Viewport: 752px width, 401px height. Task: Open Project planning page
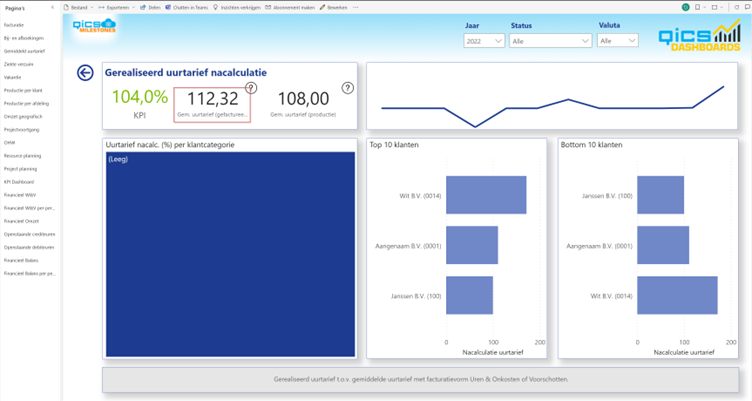pos(20,169)
